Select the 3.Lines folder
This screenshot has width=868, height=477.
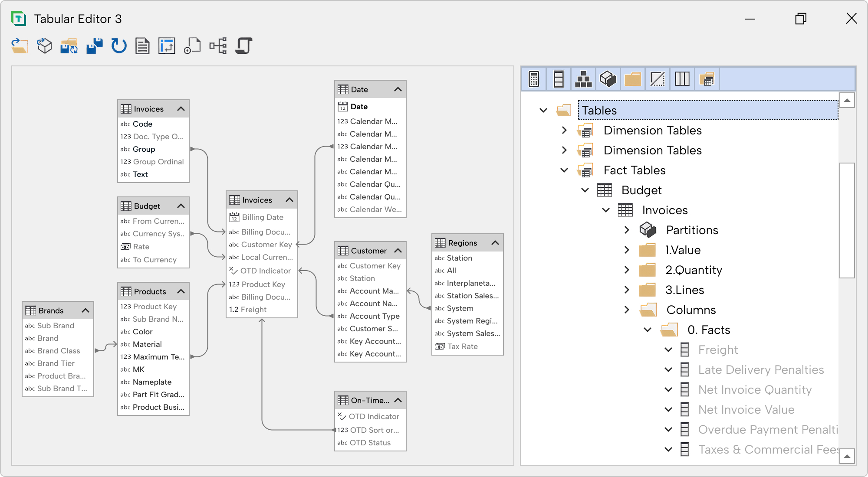[x=684, y=290]
